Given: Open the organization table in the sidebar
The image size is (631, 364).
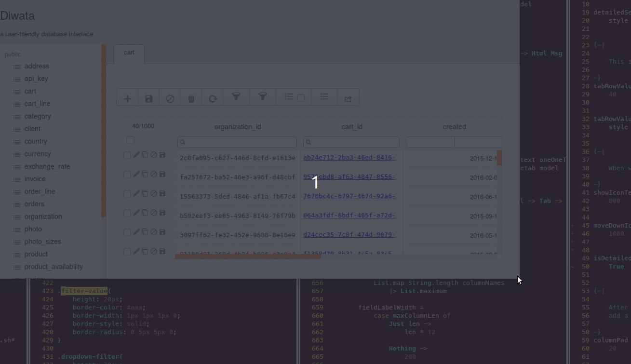Looking at the screenshot, I should 43,216.
